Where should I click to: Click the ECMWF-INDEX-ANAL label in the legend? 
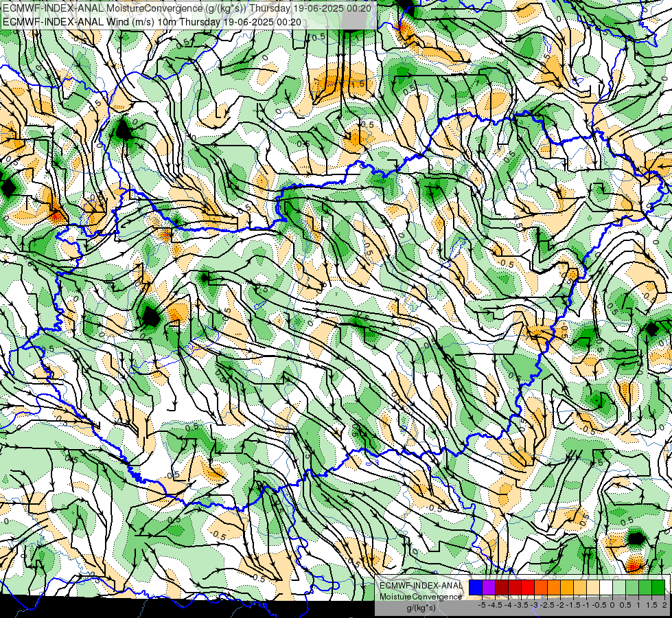(x=421, y=586)
